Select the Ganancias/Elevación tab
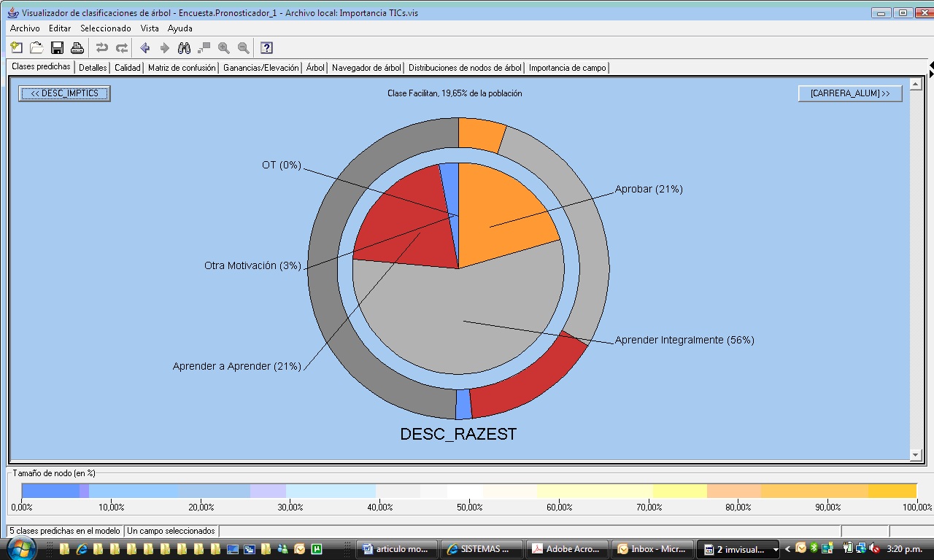The image size is (934, 560). [x=260, y=68]
